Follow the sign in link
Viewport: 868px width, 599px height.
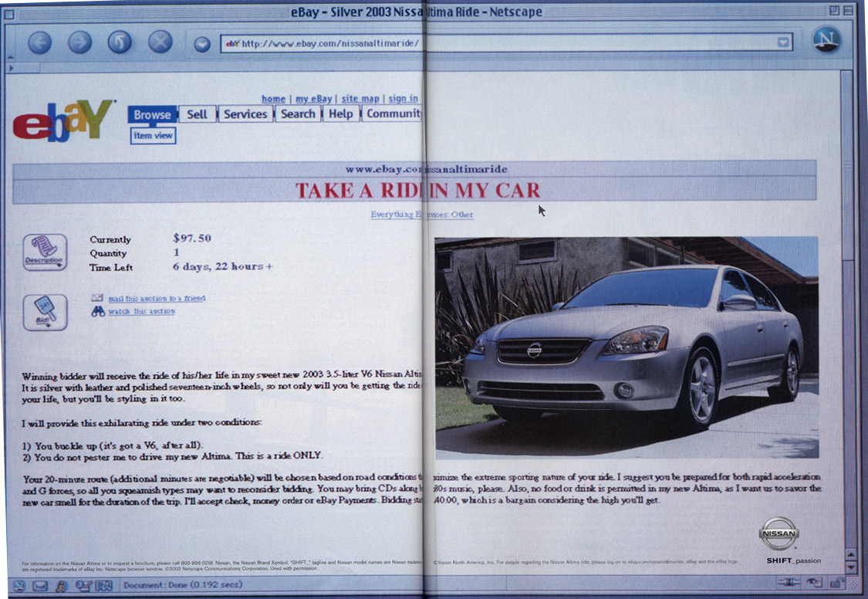(x=403, y=98)
